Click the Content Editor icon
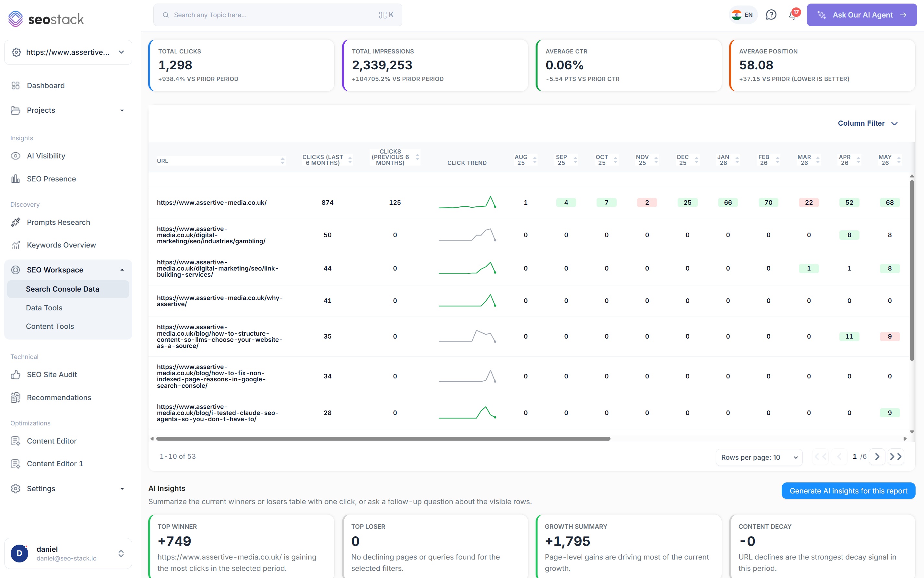Image resolution: width=924 pixels, height=578 pixels. pos(15,441)
